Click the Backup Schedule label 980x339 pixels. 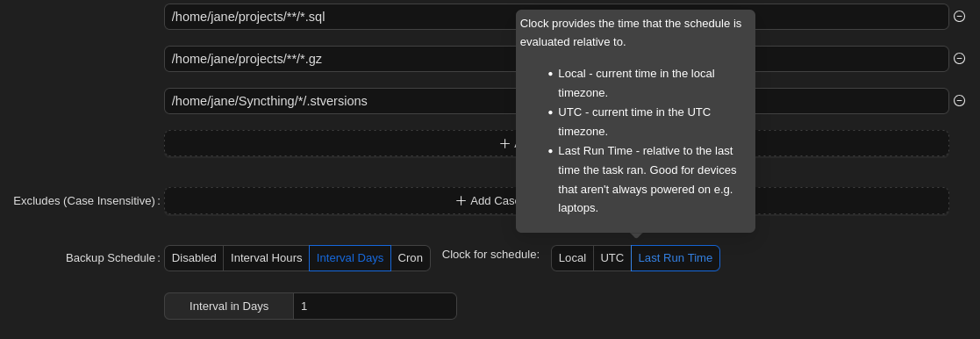coord(113,258)
